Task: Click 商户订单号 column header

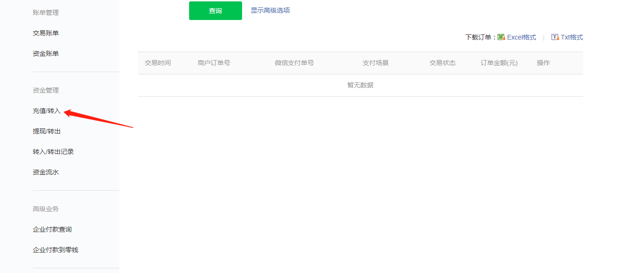Action: 214,63
